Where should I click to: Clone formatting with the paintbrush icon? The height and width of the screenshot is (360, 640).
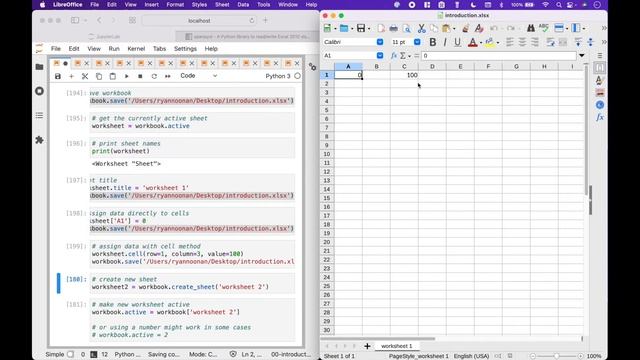point(465,28)
